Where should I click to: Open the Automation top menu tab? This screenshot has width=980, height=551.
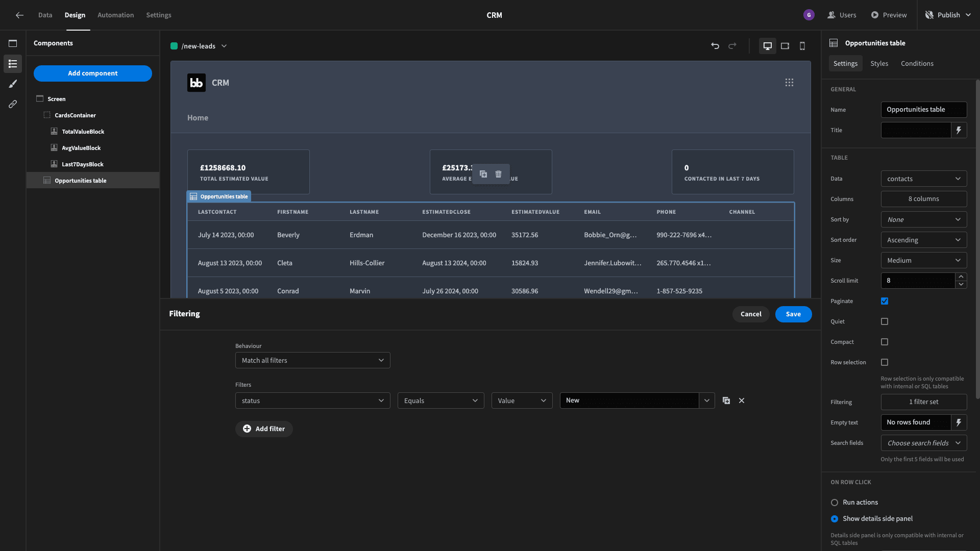click(x=116, y=15)
